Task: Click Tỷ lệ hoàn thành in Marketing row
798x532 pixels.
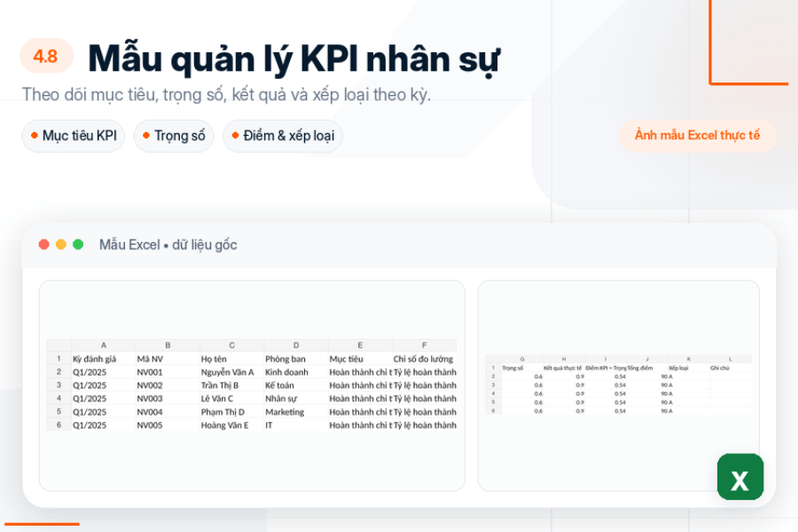Action: (425, 411)
